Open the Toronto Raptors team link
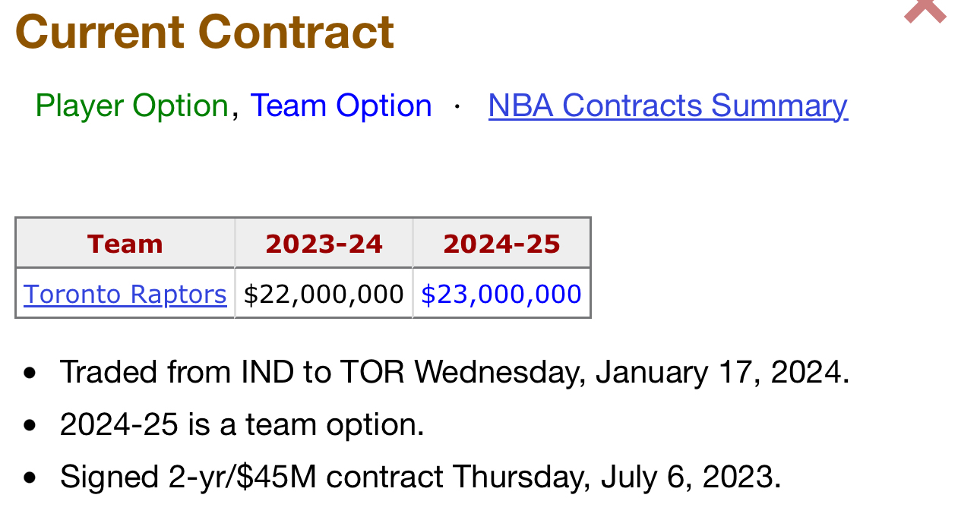This screenshot has width=980, height=520. pos(125,294)
